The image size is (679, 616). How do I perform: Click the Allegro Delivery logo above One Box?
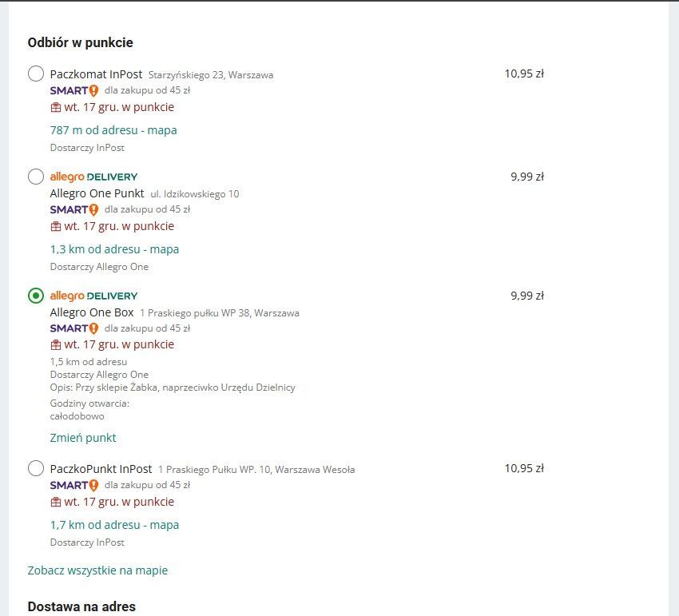pyautogui.click(x=93, y=296)
